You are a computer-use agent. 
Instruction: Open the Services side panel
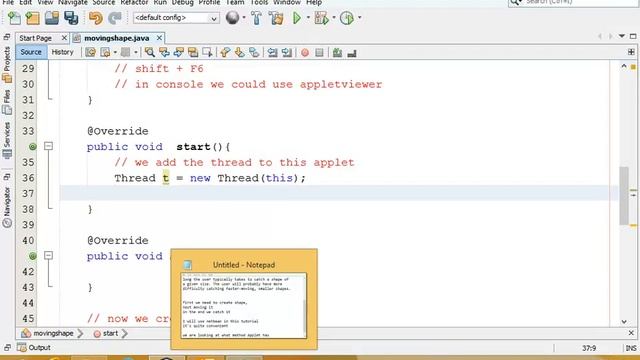click(7, 140)
